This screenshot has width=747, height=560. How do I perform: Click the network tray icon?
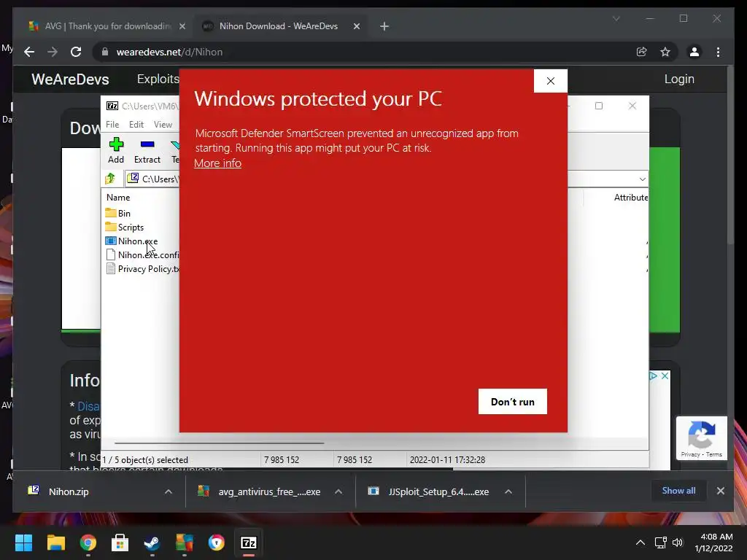pos(660,542)
